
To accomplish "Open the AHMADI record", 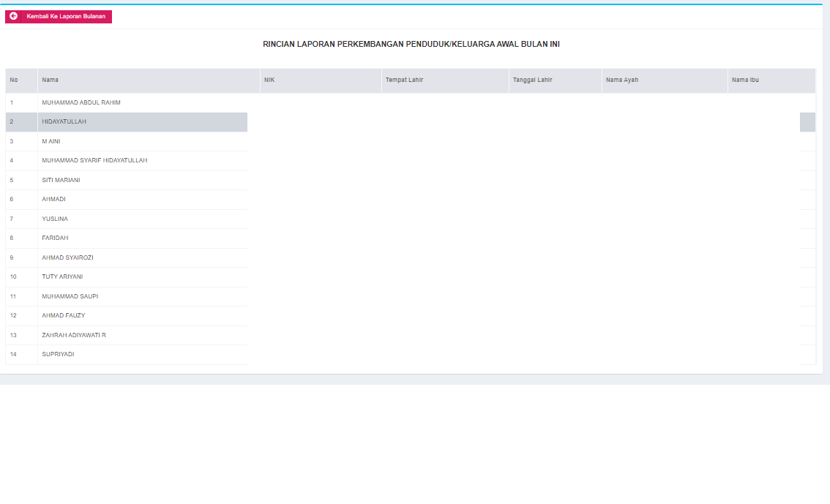I will point(53,199).
